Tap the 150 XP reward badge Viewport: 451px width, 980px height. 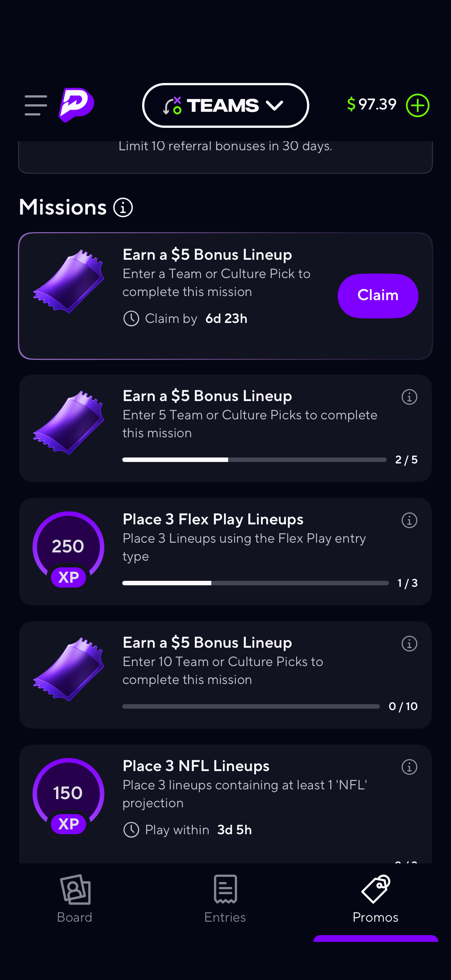68,796
